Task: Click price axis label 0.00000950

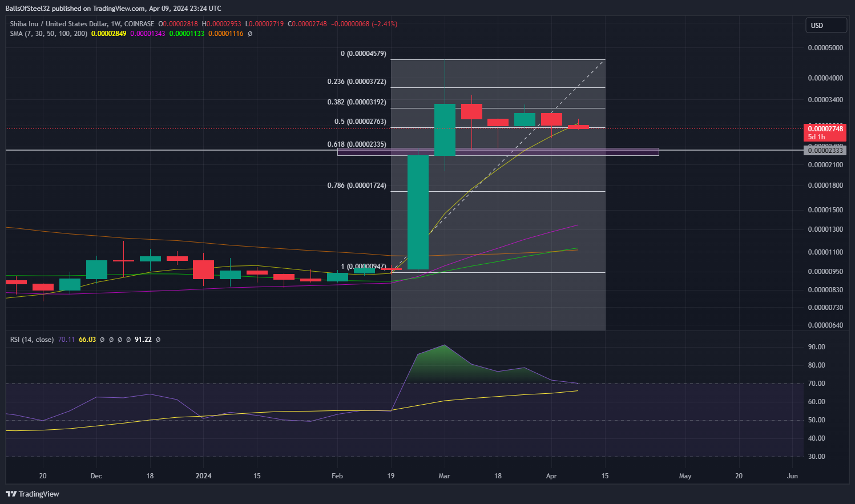Action: coord(825,272)
